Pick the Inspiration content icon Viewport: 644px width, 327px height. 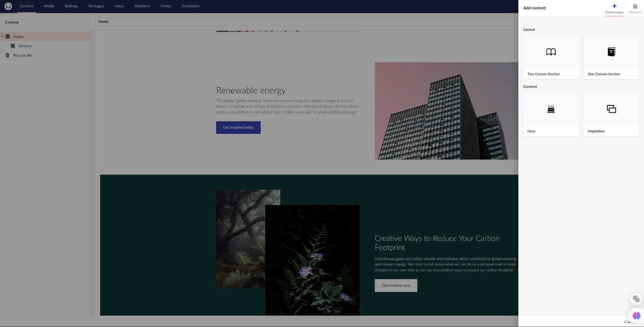(x=611, y=109)
